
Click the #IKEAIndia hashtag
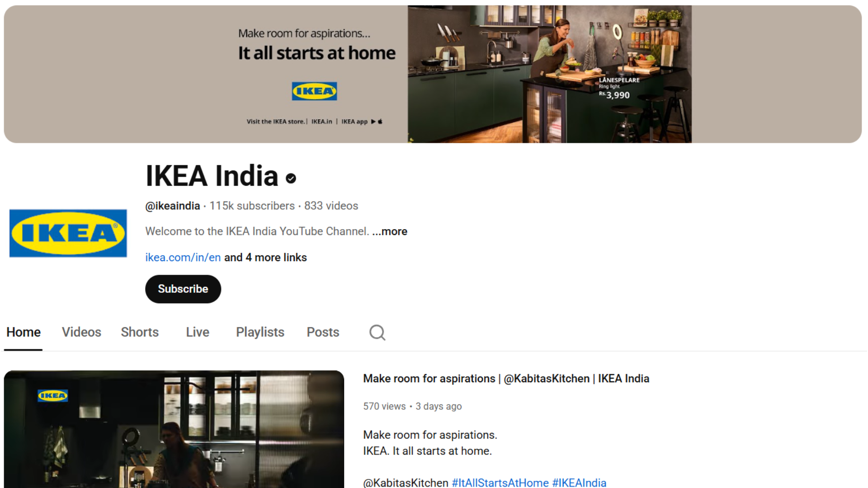coord(579,483)
